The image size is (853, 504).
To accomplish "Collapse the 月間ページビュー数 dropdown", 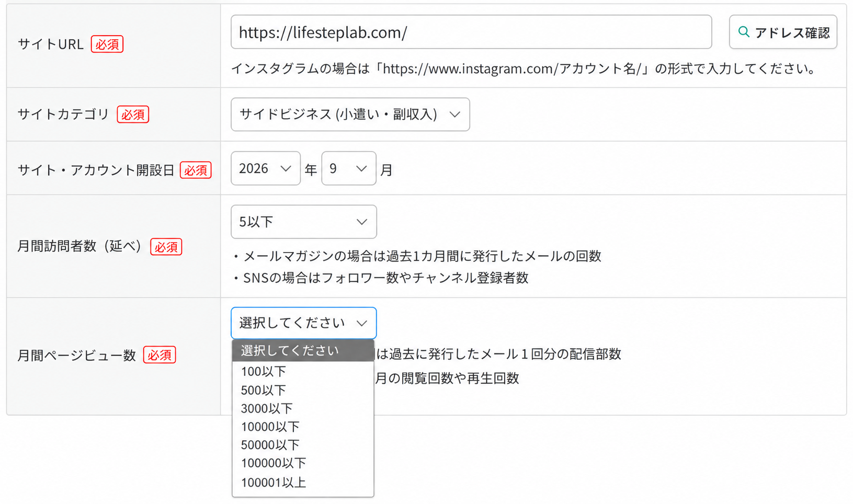I will click(x=303, y=323).
